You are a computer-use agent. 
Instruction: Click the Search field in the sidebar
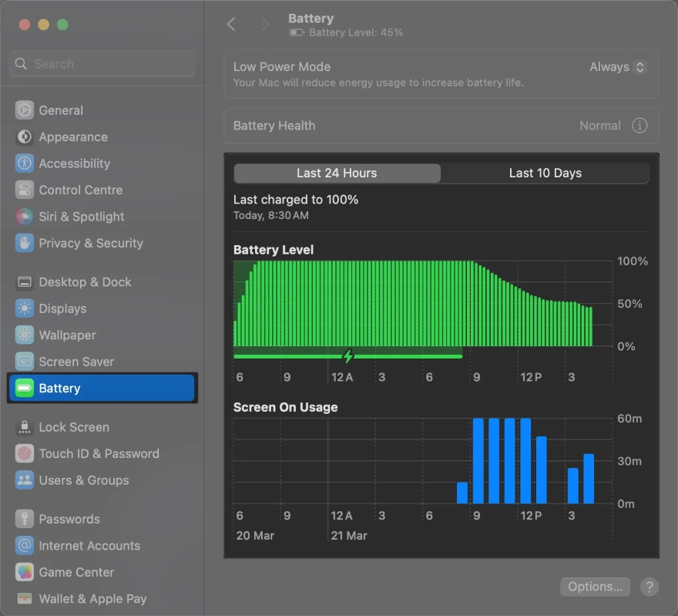tap(102, 64)
